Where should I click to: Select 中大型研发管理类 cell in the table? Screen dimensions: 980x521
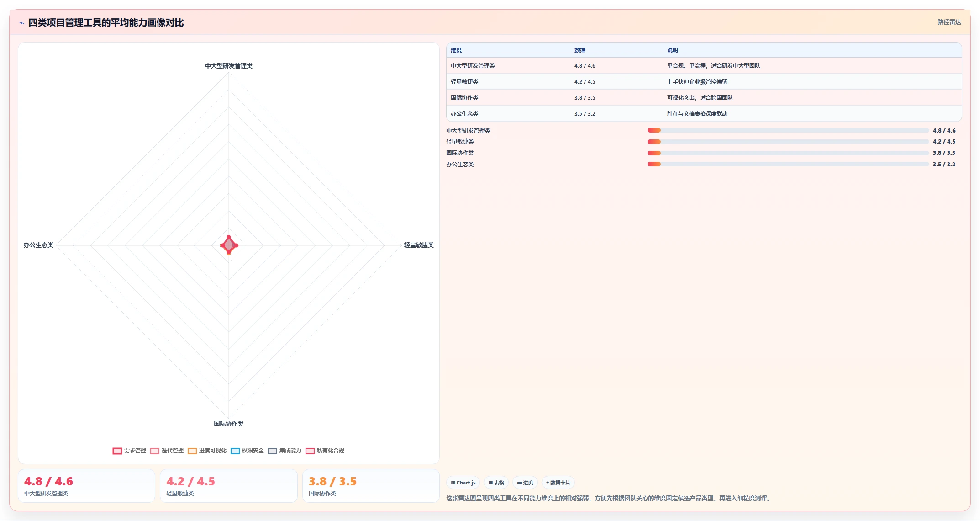[473, 66]
